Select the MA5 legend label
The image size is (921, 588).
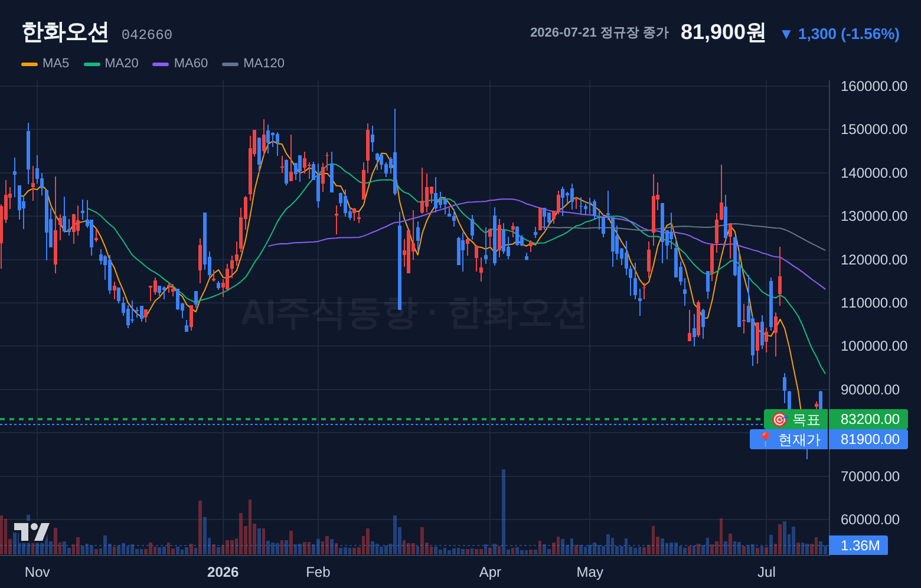coord(55,63)
